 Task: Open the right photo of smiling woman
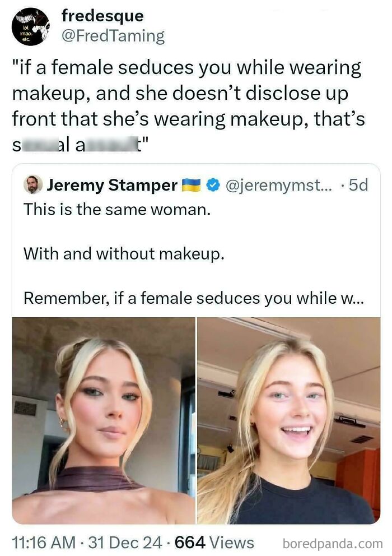pos(288,420)
